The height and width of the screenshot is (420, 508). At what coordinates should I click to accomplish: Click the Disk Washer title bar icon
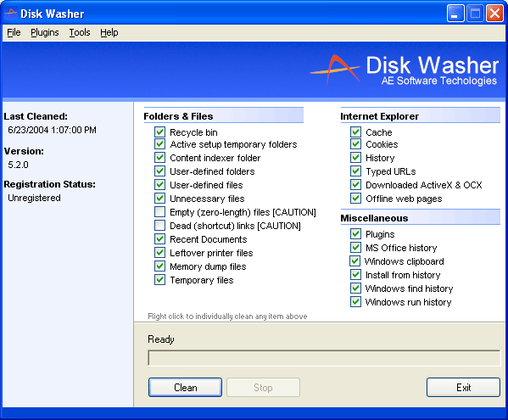[x=11, y=14]
